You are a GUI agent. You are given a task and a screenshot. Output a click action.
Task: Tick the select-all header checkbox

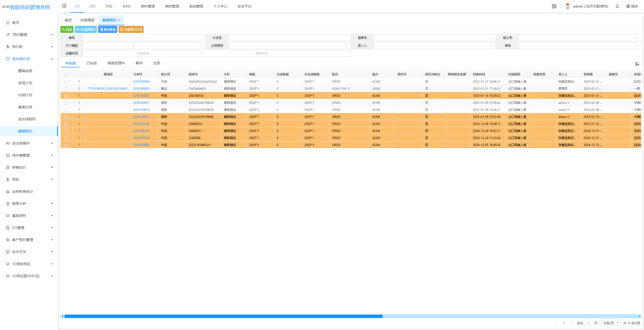pyautogui.click(x=67, y=74)
